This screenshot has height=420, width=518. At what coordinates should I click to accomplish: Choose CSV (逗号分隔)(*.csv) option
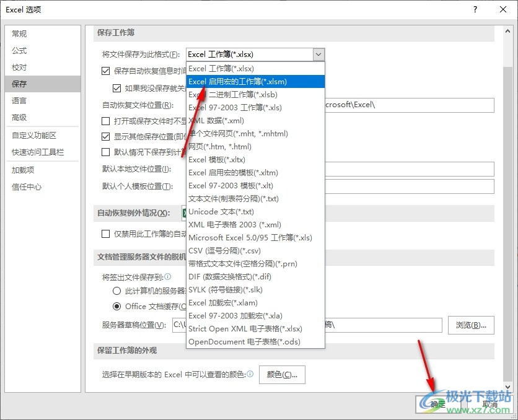[x=255, y=251]
